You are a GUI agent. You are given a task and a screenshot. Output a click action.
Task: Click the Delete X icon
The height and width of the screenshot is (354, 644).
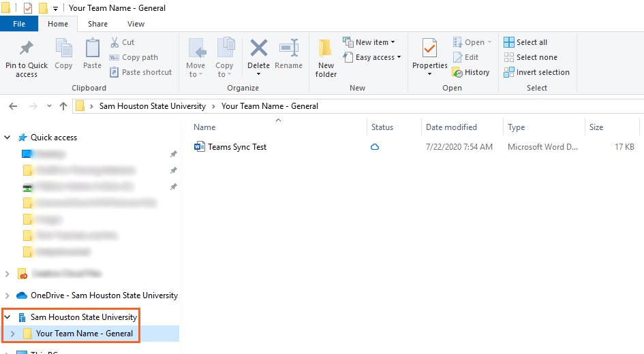258,49
